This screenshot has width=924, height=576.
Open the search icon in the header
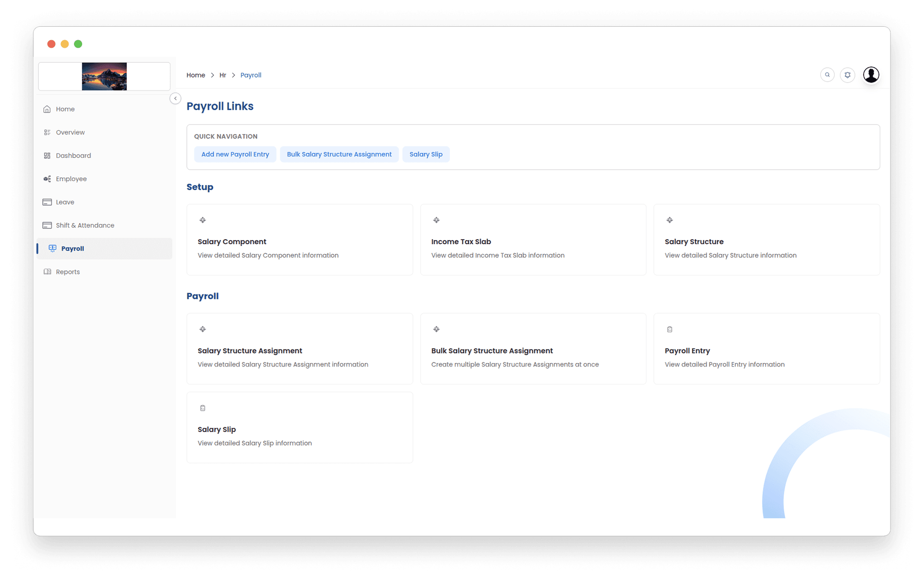827,74
